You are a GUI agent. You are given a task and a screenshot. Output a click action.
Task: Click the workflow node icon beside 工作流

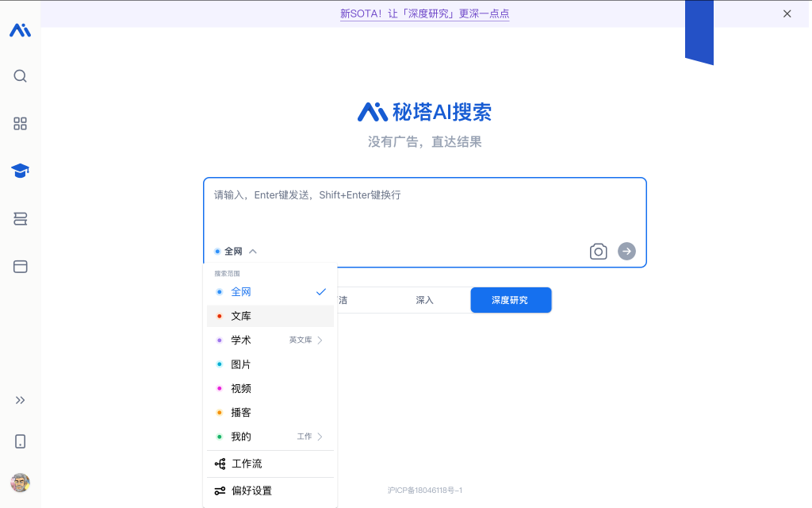(x=220, y=464)
